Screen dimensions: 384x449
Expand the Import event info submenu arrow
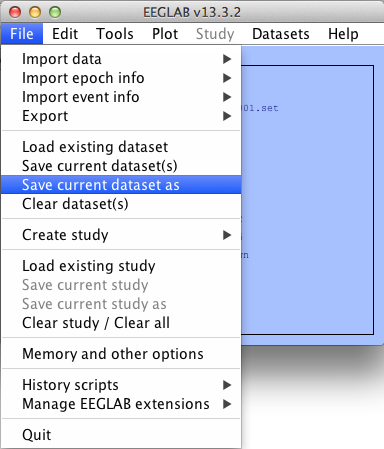[227, 97]
